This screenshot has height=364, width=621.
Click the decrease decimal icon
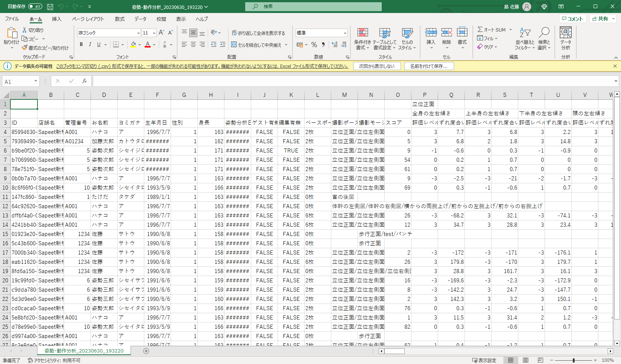344,45
